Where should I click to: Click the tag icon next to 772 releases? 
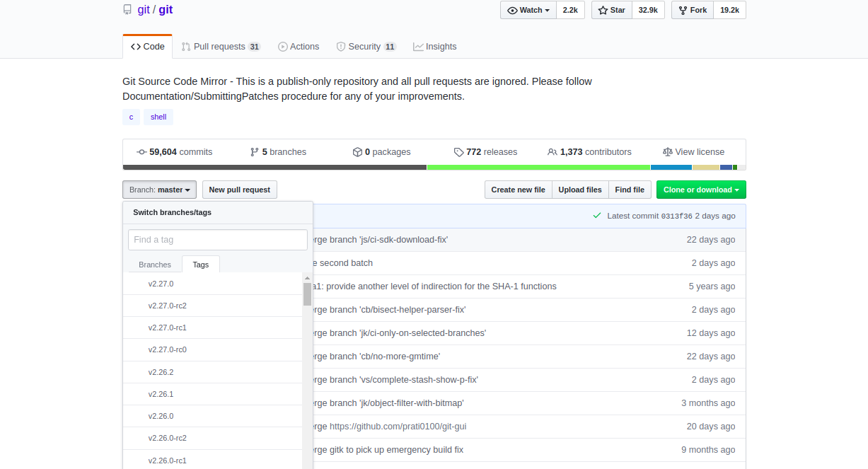click(458, 151)
